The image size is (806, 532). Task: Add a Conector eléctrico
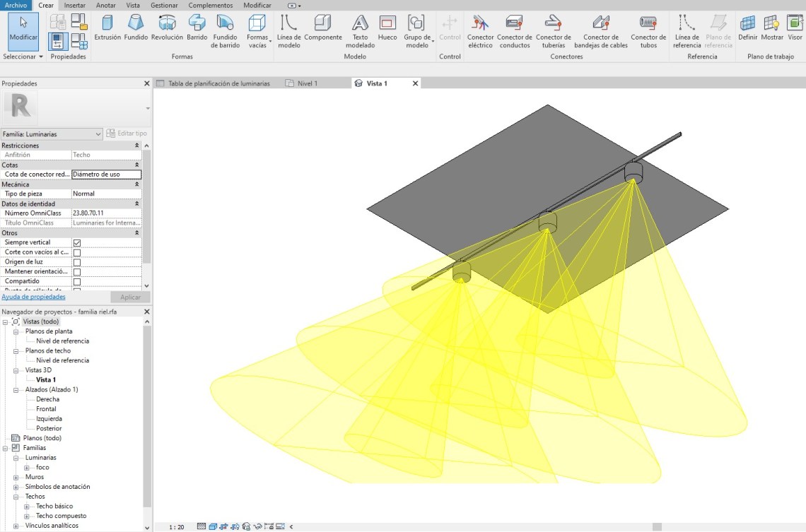click(x=480, y=32)
